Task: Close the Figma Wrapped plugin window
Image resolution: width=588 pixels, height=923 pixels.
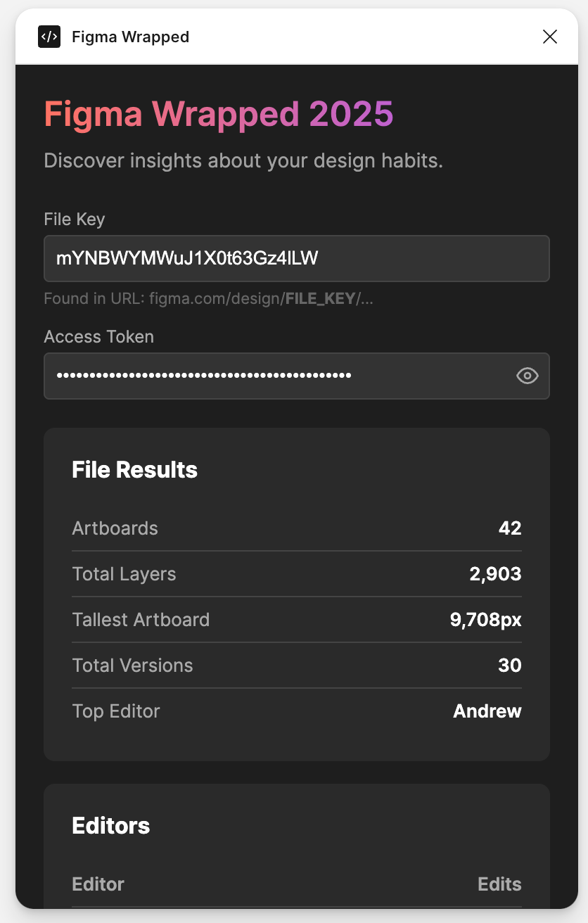Action: tap(549, 37)
